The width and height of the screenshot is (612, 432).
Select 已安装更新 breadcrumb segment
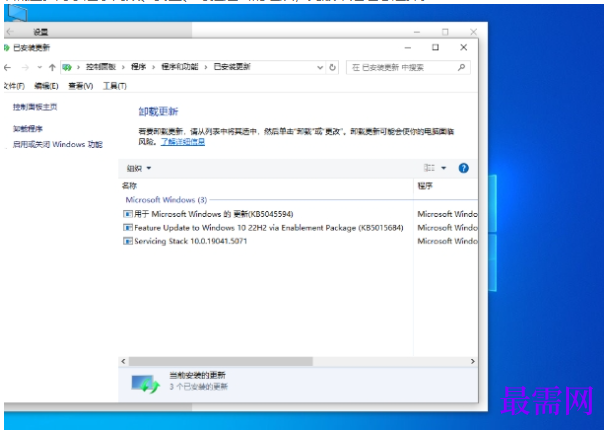tap(232, 67)
